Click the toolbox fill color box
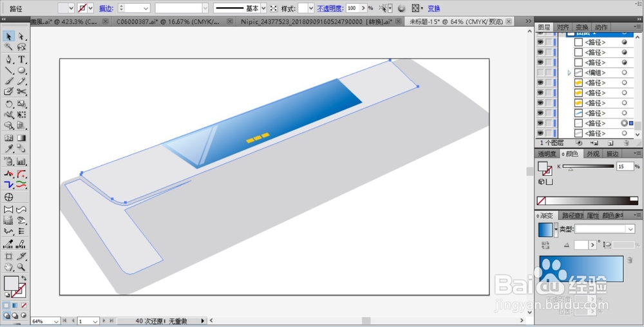 [11, 283]
